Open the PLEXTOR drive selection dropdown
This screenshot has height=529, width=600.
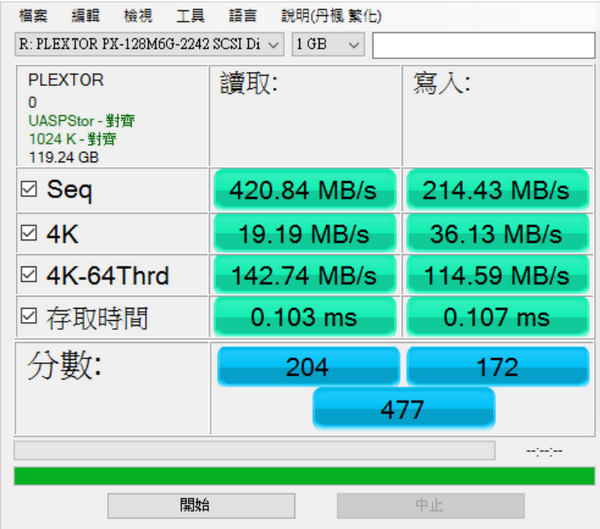click(x=149, y=44)
